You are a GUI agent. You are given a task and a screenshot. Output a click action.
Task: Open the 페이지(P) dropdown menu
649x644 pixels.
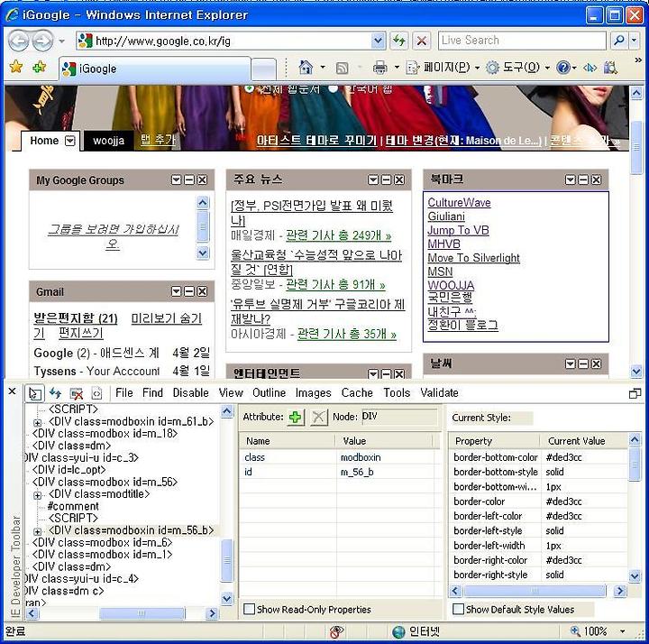[x=477, y=68]
